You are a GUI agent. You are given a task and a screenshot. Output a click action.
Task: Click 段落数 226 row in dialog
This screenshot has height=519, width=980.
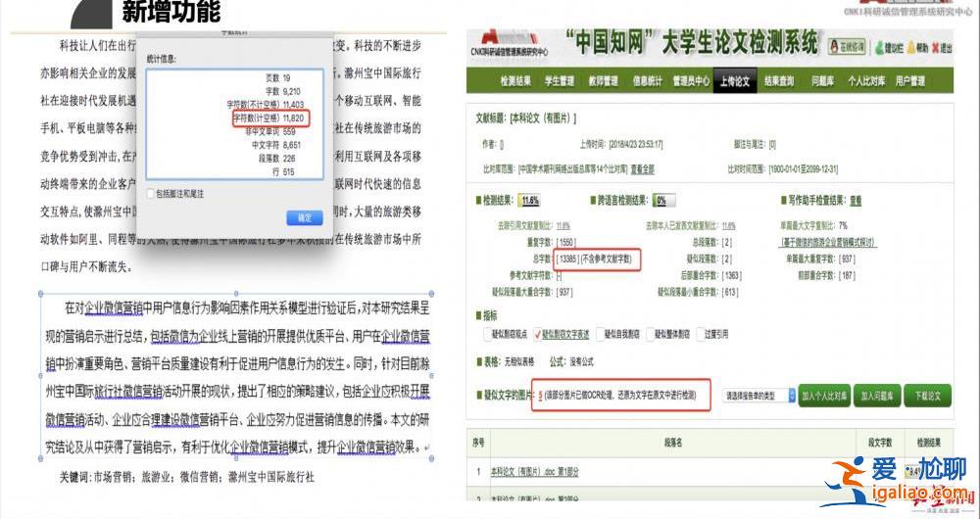[x=276, y=159]
